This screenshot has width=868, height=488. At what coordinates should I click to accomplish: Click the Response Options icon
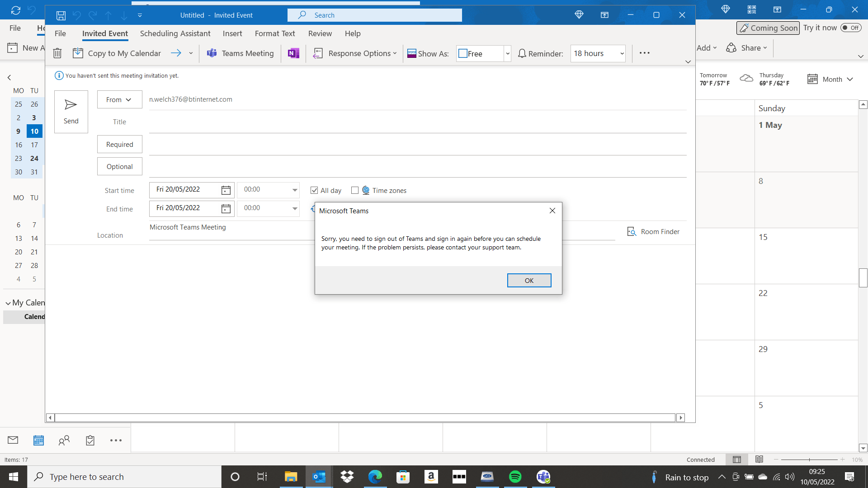(x=318, y=53)
